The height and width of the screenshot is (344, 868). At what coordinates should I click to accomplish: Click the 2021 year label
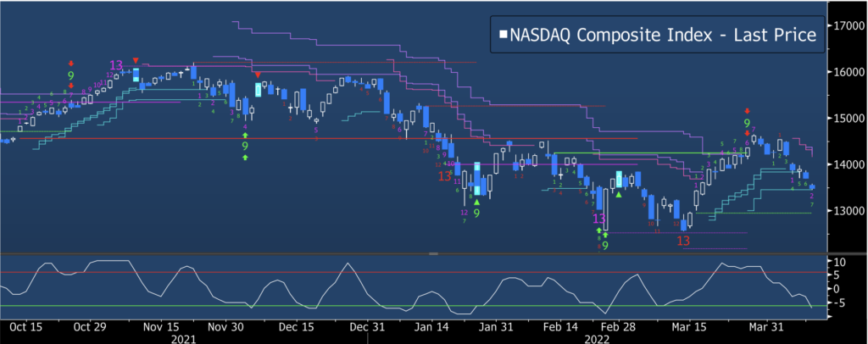tap(183, 338)
